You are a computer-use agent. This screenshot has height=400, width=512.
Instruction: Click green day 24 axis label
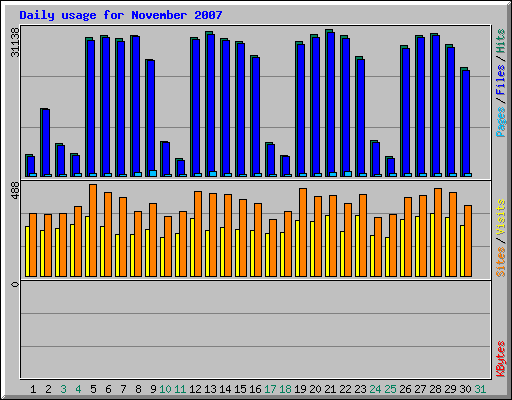[x=375, y=389]
